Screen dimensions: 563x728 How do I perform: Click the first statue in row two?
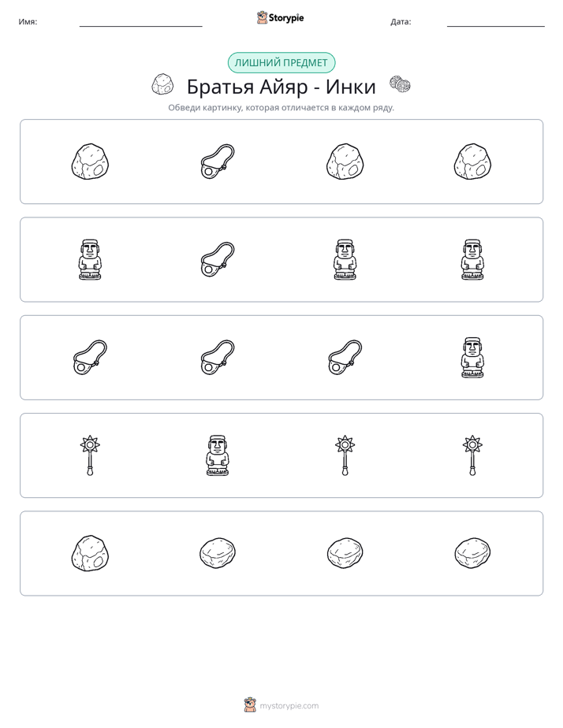click(90, 259)
